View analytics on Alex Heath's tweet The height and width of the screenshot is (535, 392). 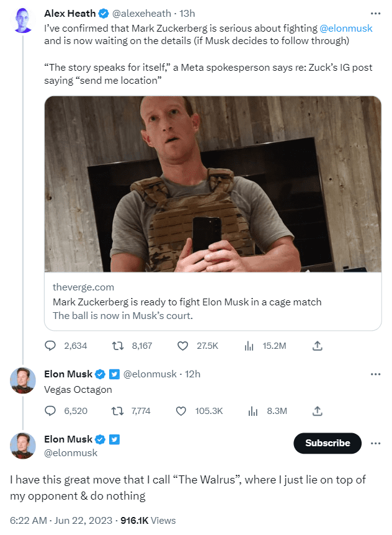point(250,346)
